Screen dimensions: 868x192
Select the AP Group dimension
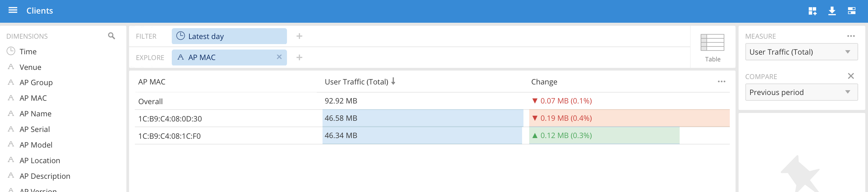pos(36,82)
